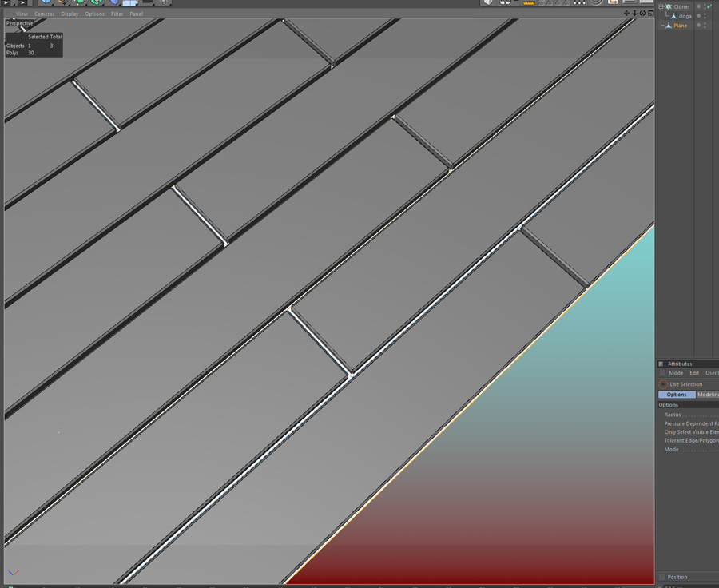Toggle the Cloner green enable checkmark
The width and height of the screenshot is (719, 588).
[709, 6]
